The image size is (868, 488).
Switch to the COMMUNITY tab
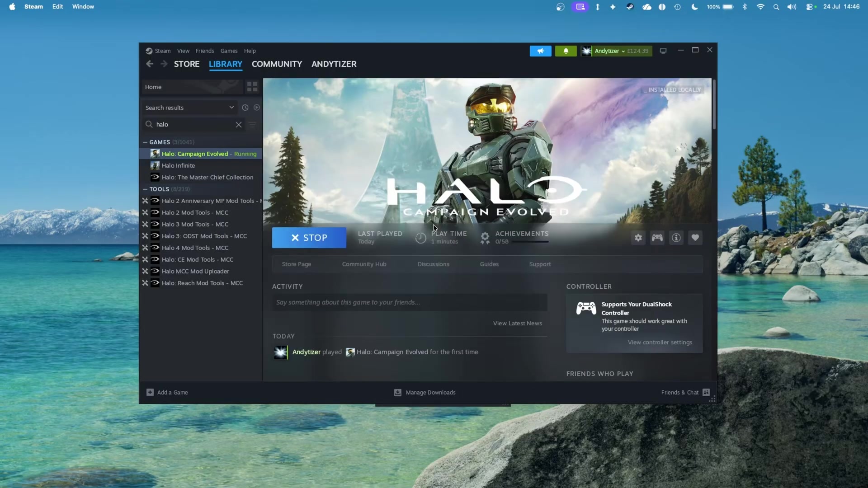click(277, 64)
